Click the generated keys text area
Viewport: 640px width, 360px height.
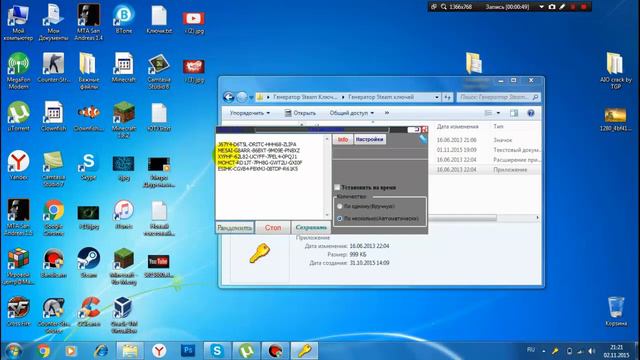coord(270,177)
